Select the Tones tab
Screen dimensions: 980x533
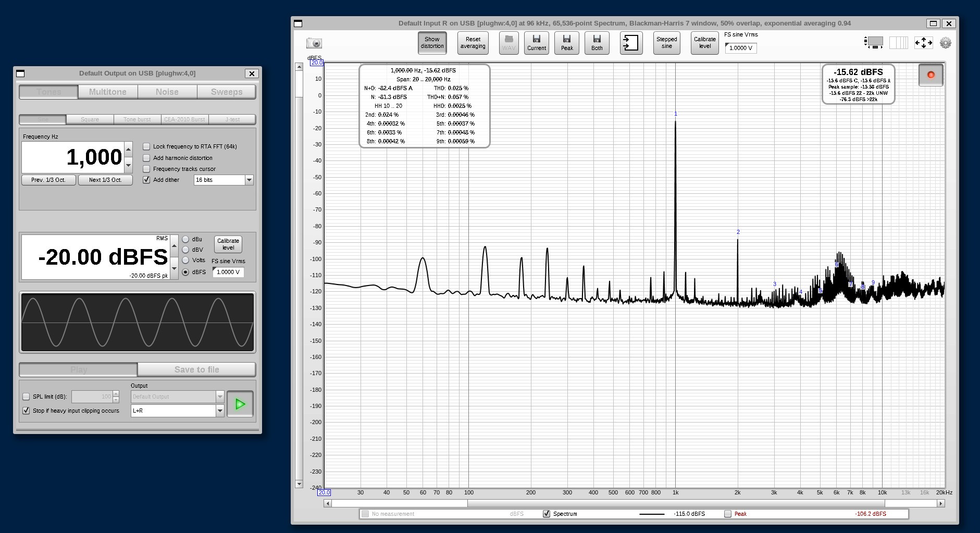48,92
